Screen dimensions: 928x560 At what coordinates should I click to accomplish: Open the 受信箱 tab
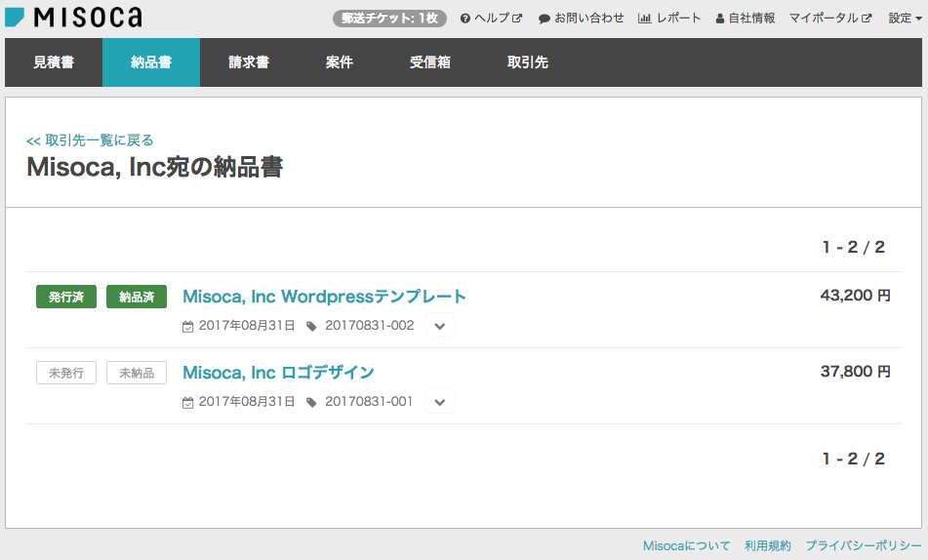coord(430,62)
